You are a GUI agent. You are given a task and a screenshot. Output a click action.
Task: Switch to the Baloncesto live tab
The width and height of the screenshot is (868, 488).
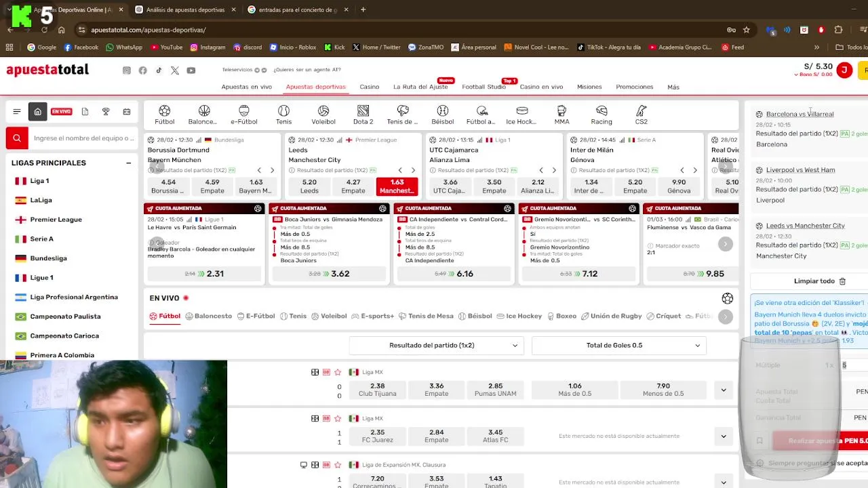209,316
